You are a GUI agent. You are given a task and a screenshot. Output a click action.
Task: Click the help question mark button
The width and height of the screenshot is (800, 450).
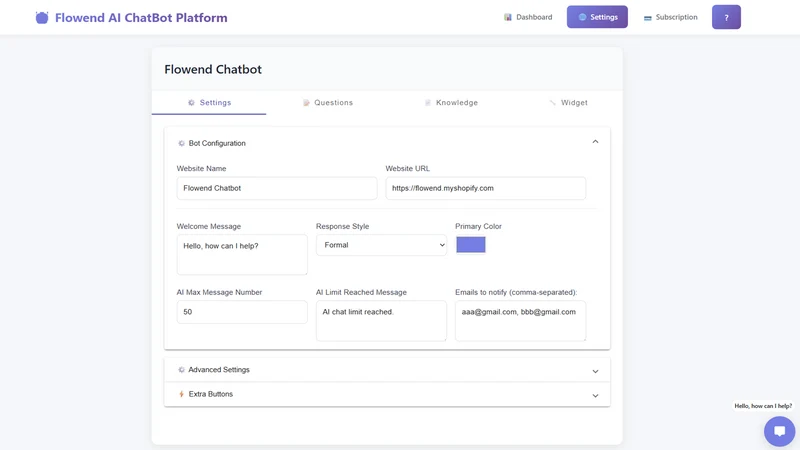[726, 17]
